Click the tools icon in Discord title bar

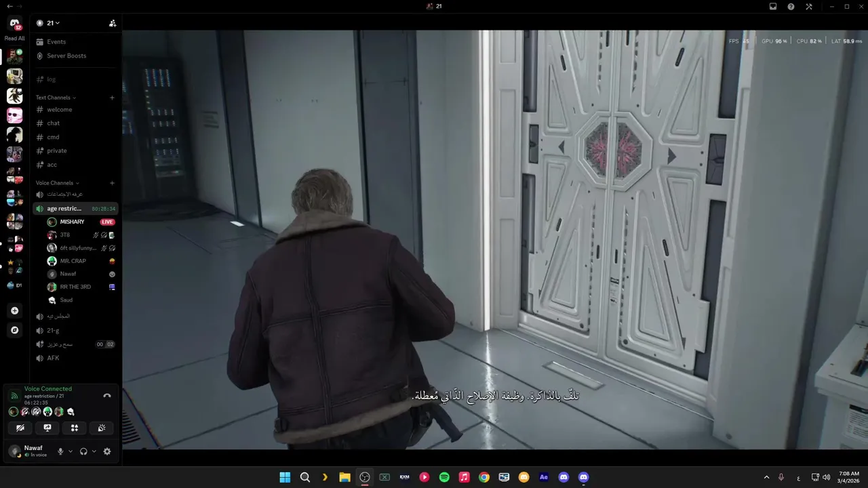coord(809,6)
